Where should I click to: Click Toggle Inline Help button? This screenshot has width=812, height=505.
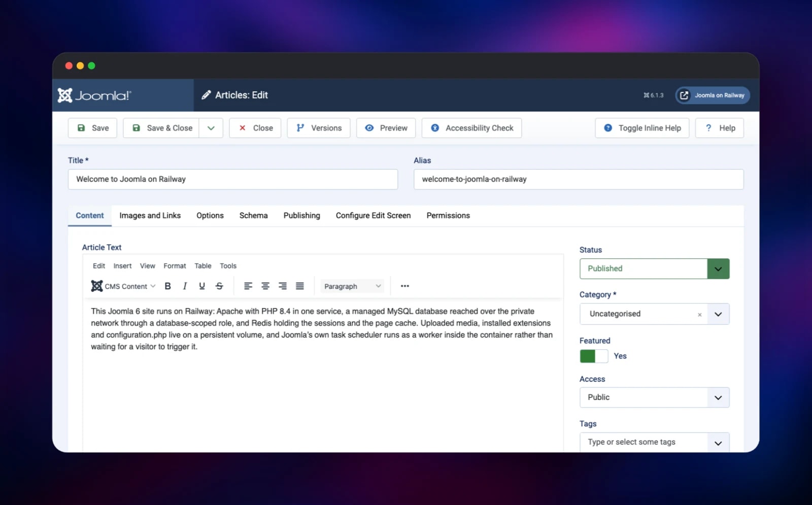642,128
